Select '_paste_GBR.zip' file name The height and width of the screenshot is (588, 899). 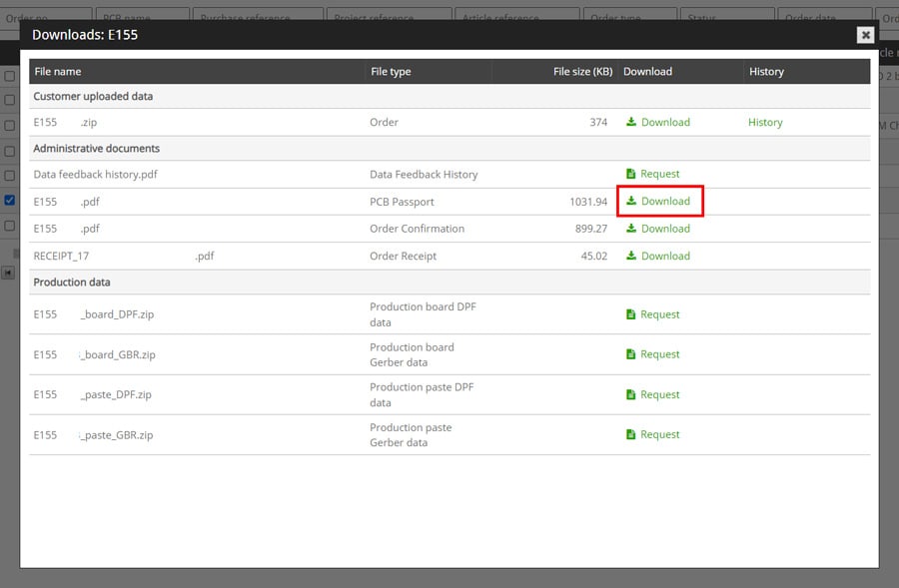[117, 435]
